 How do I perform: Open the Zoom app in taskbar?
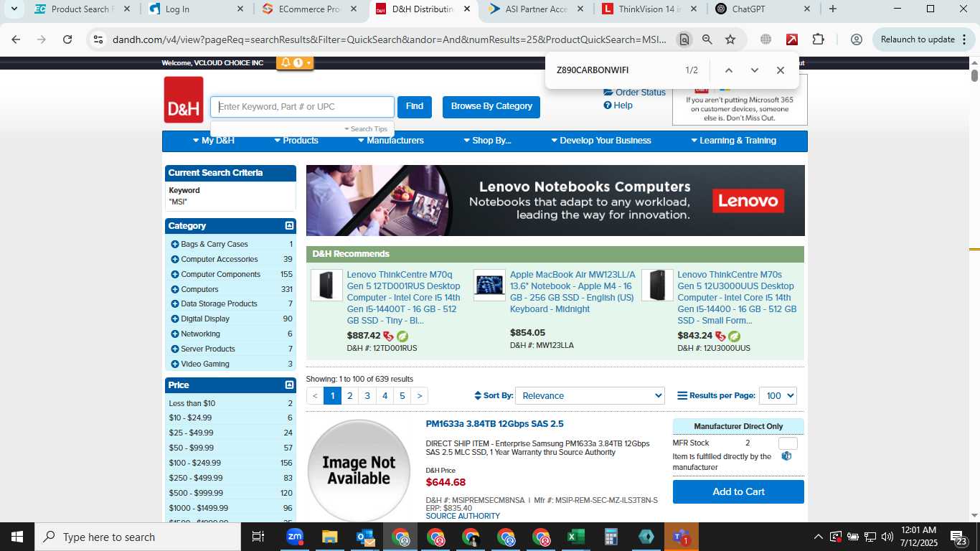(x=295, y=537)
